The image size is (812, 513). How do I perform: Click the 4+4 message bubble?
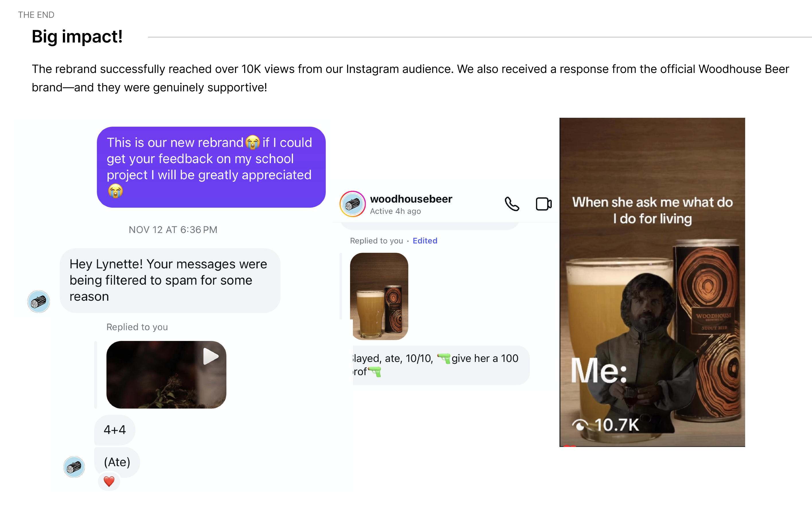pos(115,430)
